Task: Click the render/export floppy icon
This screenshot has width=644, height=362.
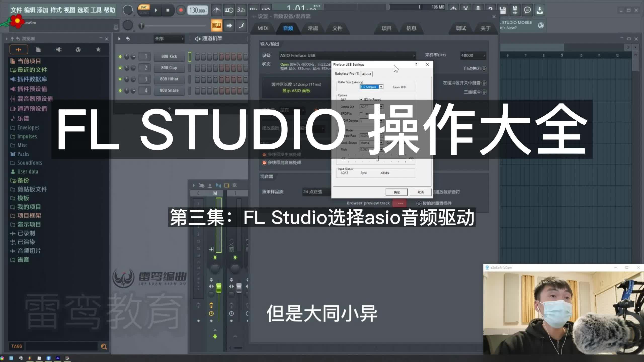Action: coord(515,10)
